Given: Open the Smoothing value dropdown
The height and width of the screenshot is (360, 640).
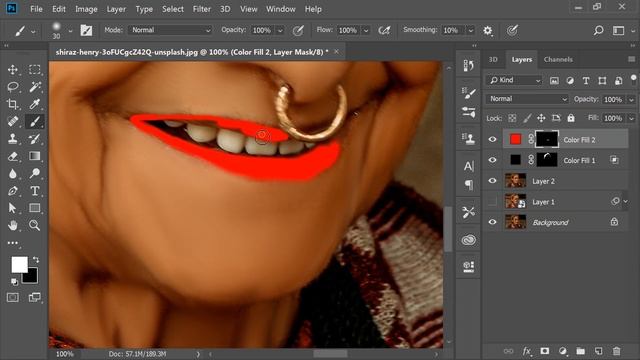Looking at the screenshot, I should [471, 30].
